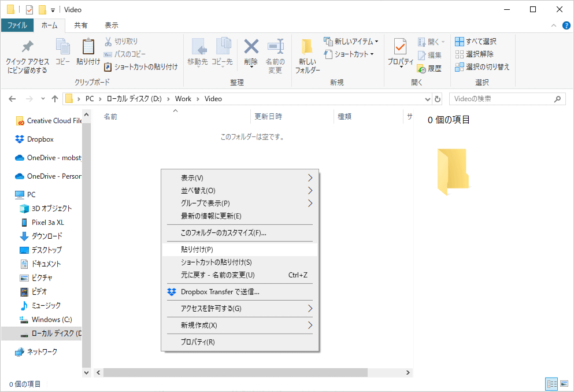
Task: Refresh the folder with address bar reload icon
Action: pyautogui.click(x=438, y=99)
